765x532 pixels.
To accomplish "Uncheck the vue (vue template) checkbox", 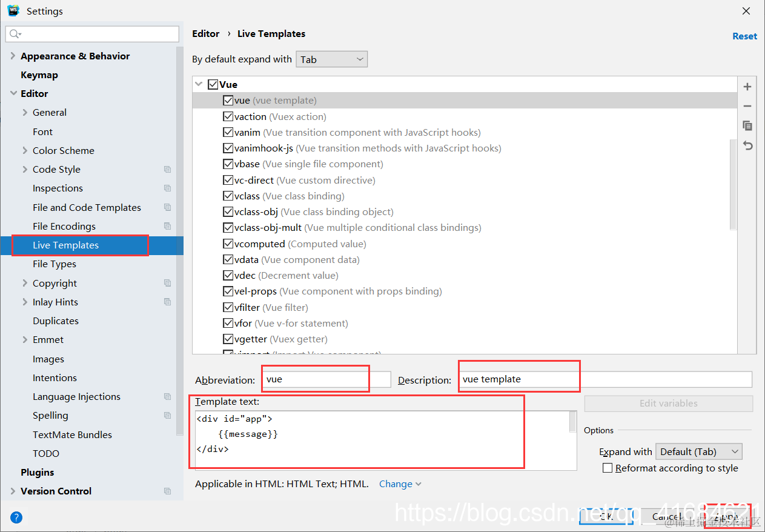I will pos(228,101).
